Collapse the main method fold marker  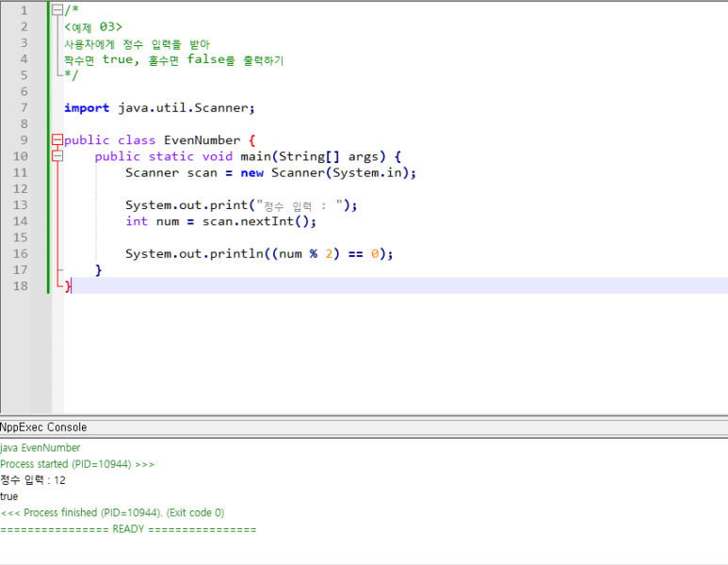point(57,156)
